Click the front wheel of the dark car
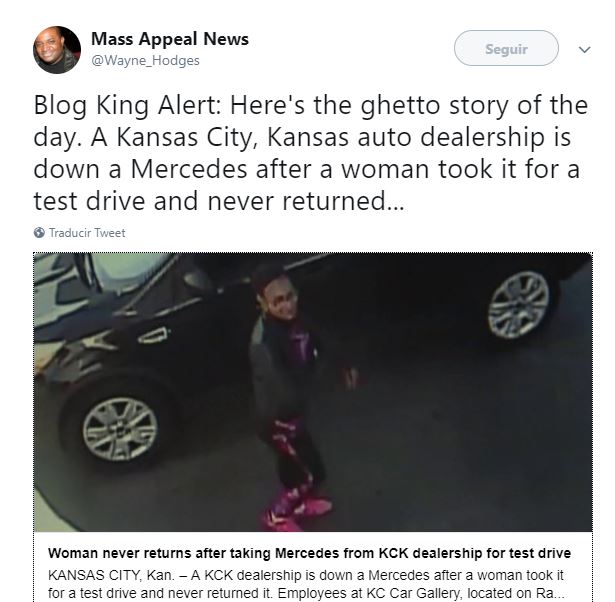The height and width of the screenshot is (602, 615). click(x=120, y=429)
